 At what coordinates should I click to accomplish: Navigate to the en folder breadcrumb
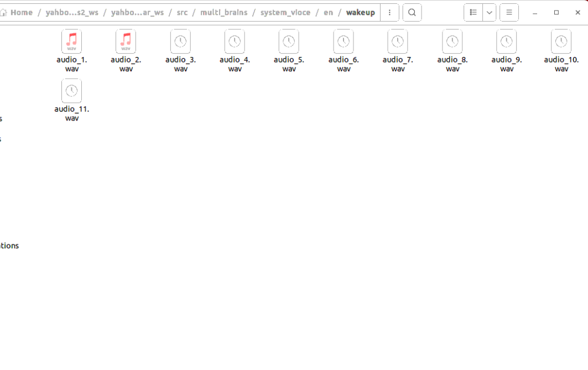328,12
